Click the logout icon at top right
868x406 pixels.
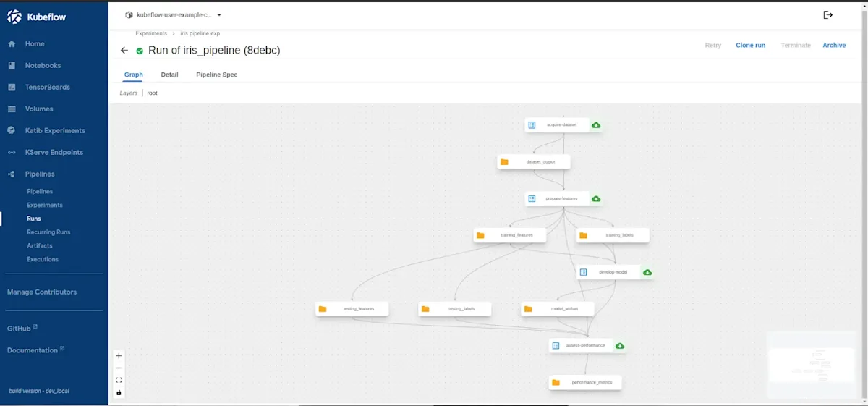(828, 14)
